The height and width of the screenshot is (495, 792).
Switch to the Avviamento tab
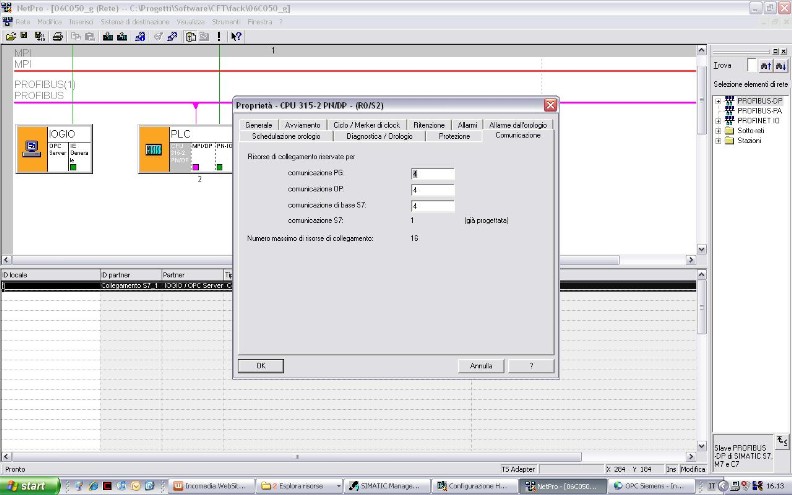(x=303, y=125)
